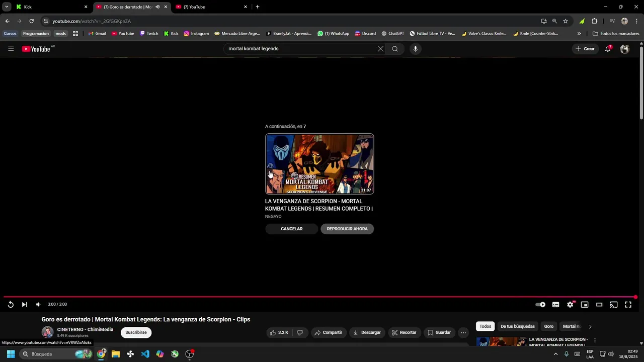Click CANCELAR to stop autoplay
The width and height of the screenshot is (644, 362).
click(x=292, y=229)
